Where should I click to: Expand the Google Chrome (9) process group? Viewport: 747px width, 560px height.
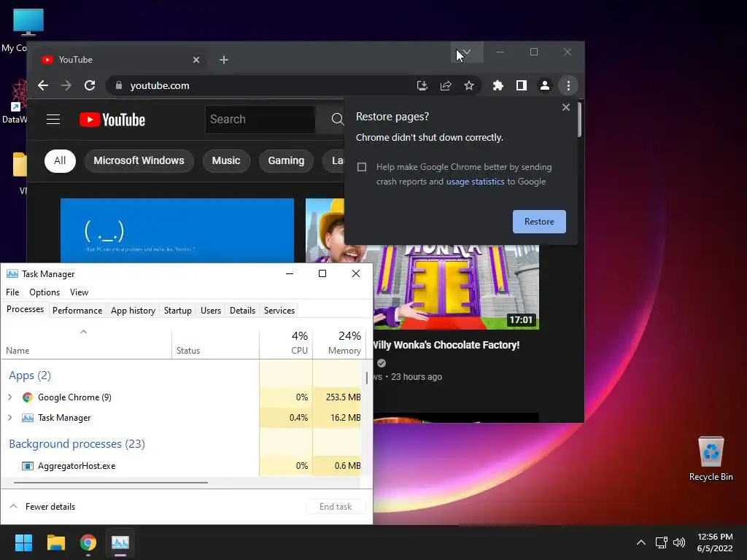[x=10, y=397]
